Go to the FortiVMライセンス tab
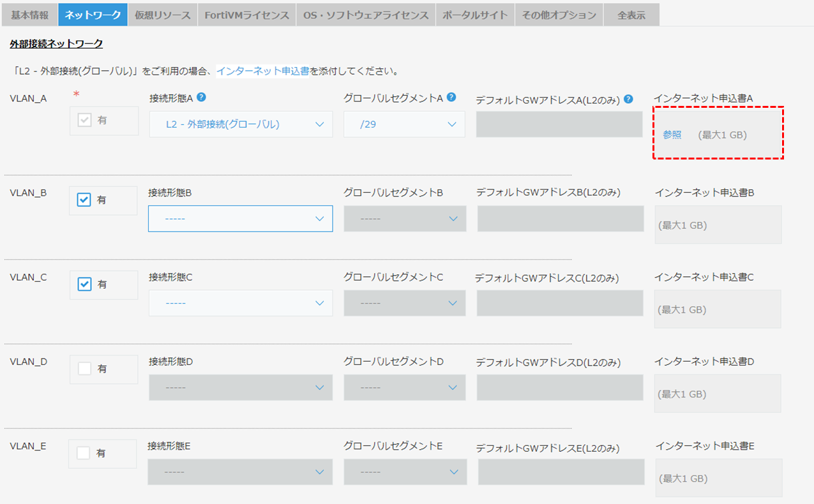The height and width of the screenshot is (504, 814). pyautogui.click(x=247, y=15)
